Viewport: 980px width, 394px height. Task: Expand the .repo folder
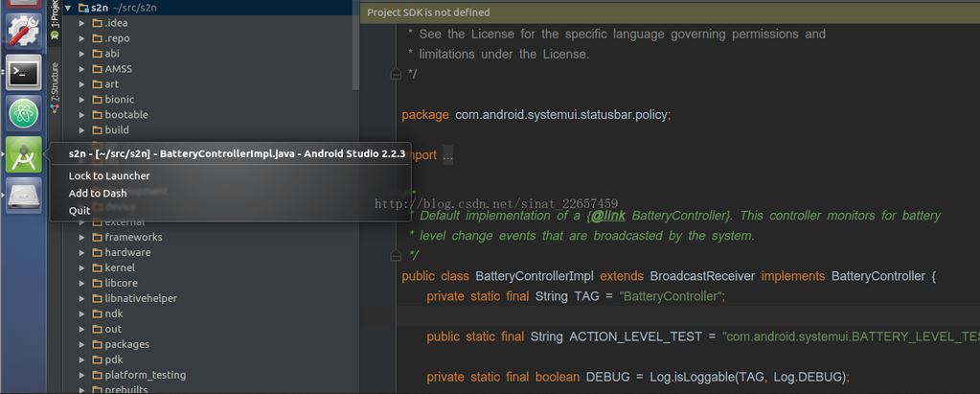click(x=81, y=38)
